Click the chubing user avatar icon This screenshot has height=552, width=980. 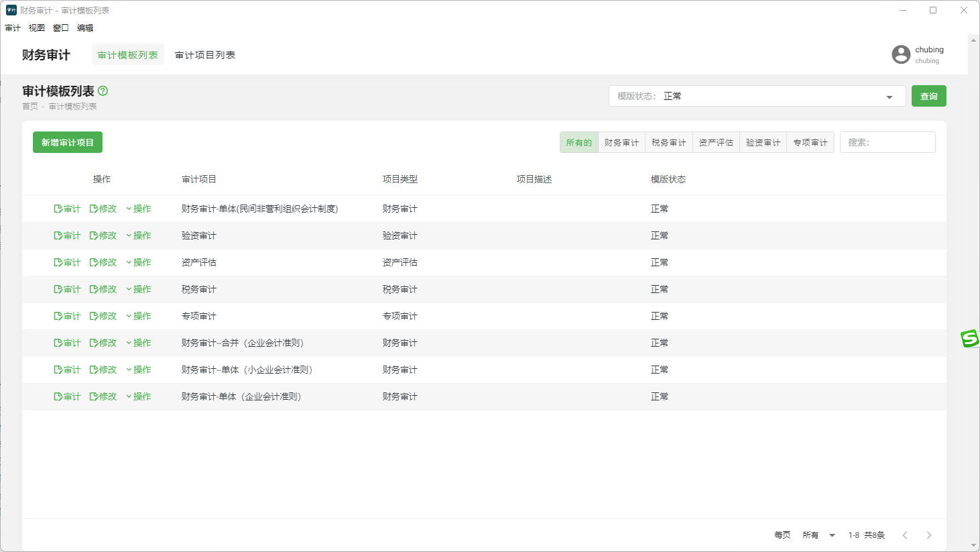click(x=901, y=54)
